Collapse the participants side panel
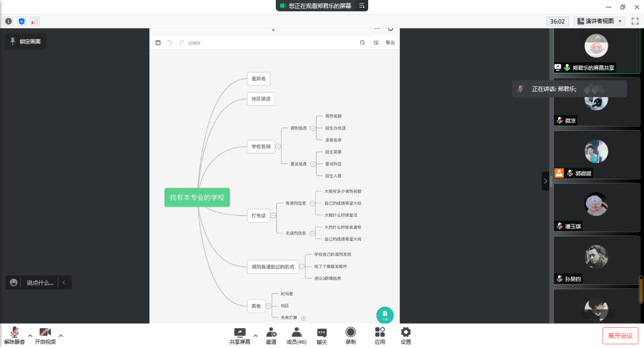Viewport: 644px width, 348px height. (x=545, y=181)
